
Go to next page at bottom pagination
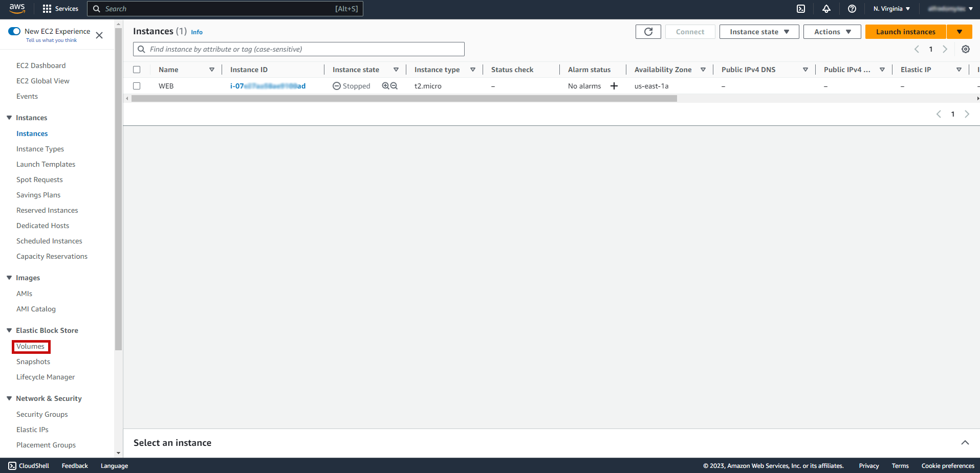[967, 114]
